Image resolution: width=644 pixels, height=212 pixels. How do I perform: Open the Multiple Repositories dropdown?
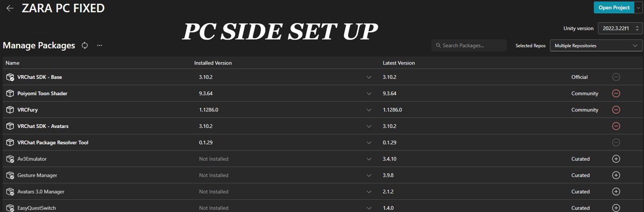tap(596, 46)
